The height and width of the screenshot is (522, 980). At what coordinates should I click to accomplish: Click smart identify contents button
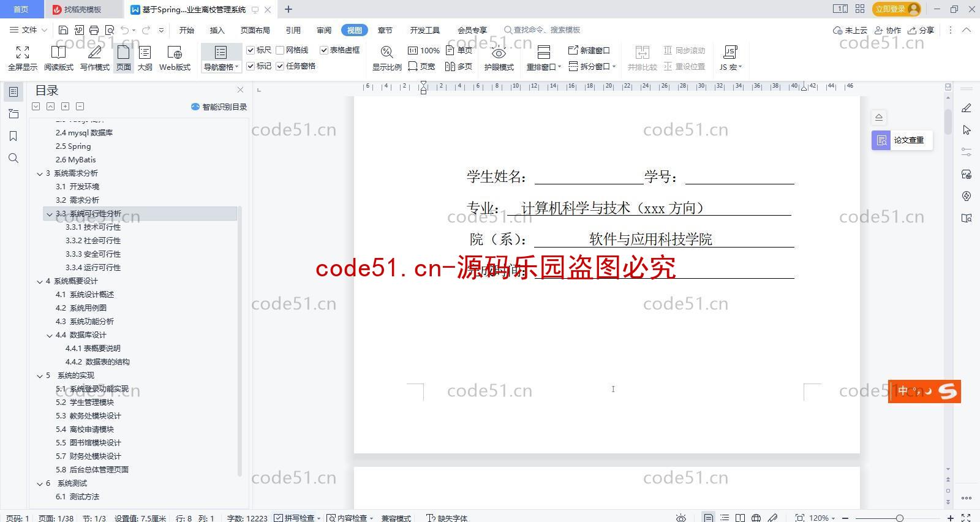click(219, 107)
